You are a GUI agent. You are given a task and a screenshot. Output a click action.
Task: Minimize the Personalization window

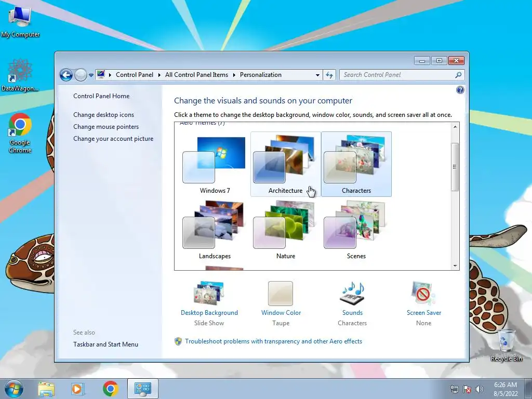(x=422, y=61)
